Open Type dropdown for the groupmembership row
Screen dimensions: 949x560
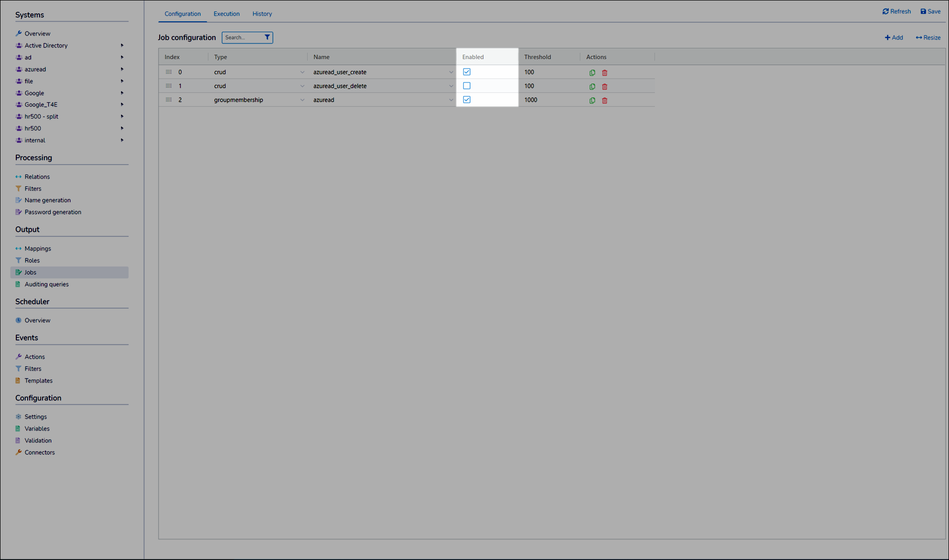click(302, 100)
